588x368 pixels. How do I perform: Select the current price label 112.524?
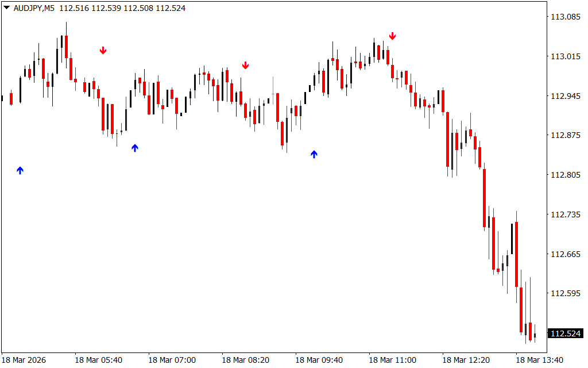pyautogui.click(x=566, y=333)
